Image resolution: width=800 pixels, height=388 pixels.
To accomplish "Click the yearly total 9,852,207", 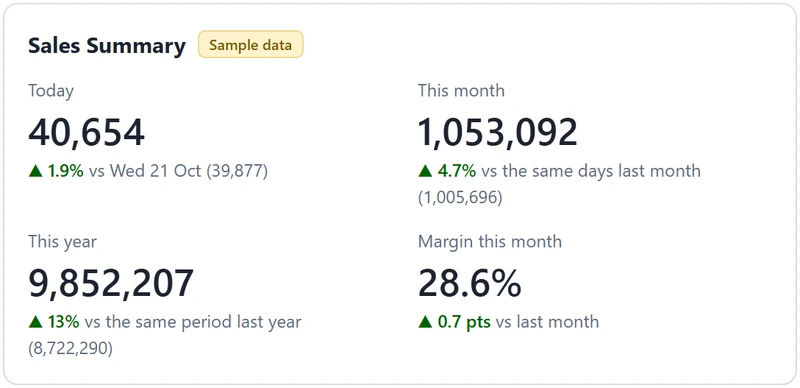I will pos(111,283).
